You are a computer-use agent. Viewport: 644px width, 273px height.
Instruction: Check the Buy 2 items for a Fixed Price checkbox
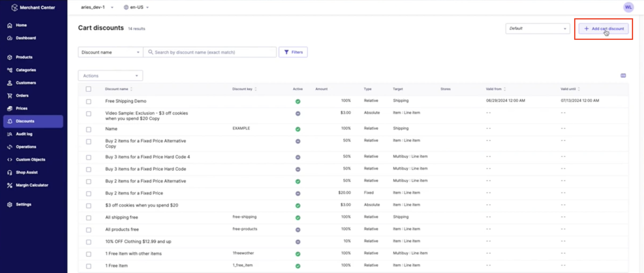pyautogui.click(x=89, y=194)
